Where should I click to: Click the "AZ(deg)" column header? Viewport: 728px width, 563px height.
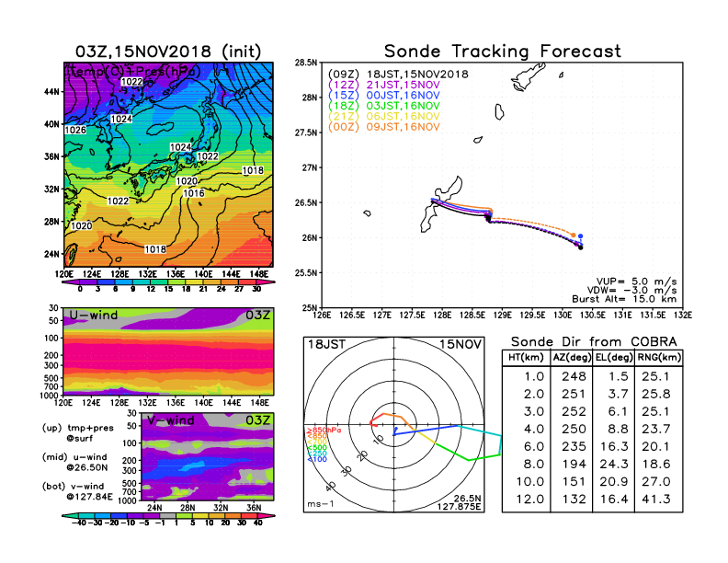572,358
